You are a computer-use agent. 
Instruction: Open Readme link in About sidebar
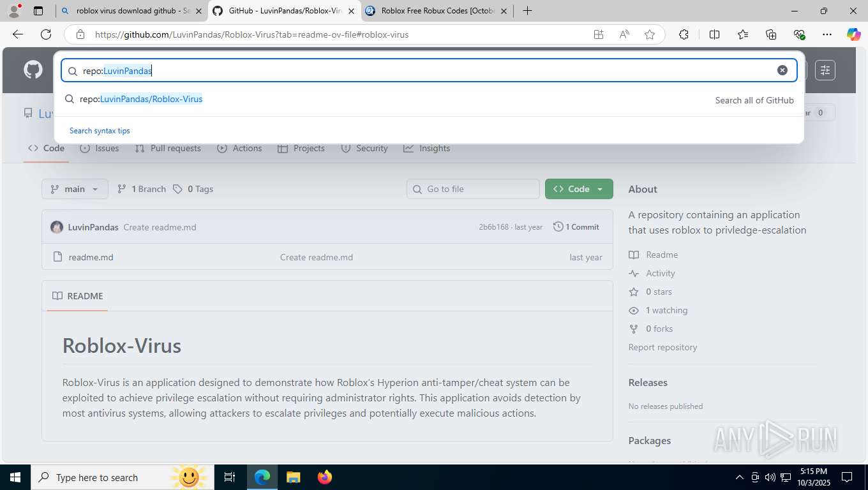[x=654, y=255]
